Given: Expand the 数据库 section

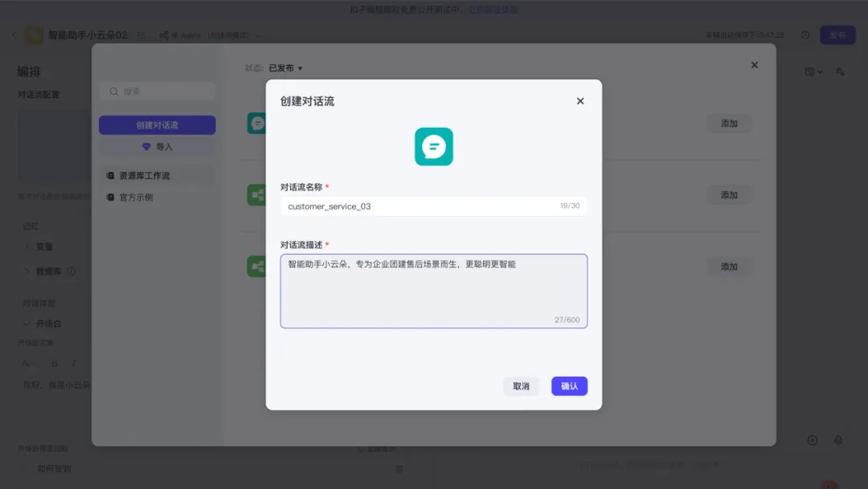Looking at the screenshot, I should (27, 271).
